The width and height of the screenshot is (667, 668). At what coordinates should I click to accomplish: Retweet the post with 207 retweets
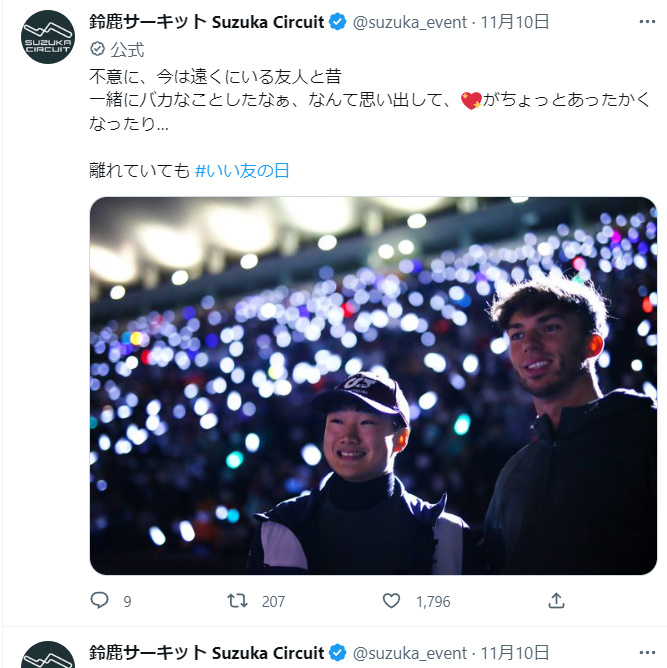(237, 601)
